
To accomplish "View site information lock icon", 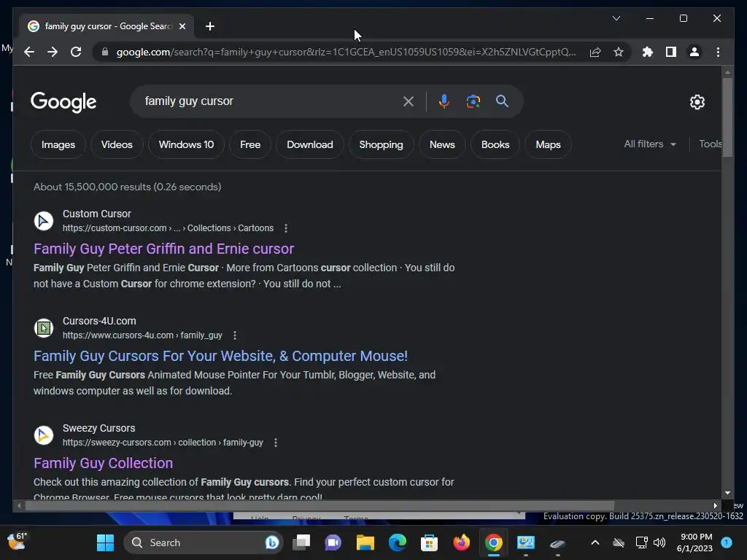I will 105,52.
